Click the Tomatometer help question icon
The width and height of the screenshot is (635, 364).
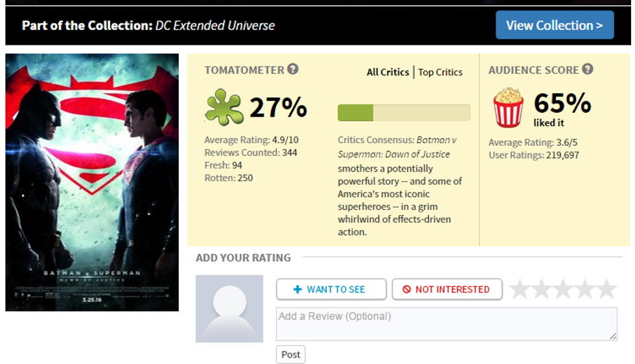[293, 69]
